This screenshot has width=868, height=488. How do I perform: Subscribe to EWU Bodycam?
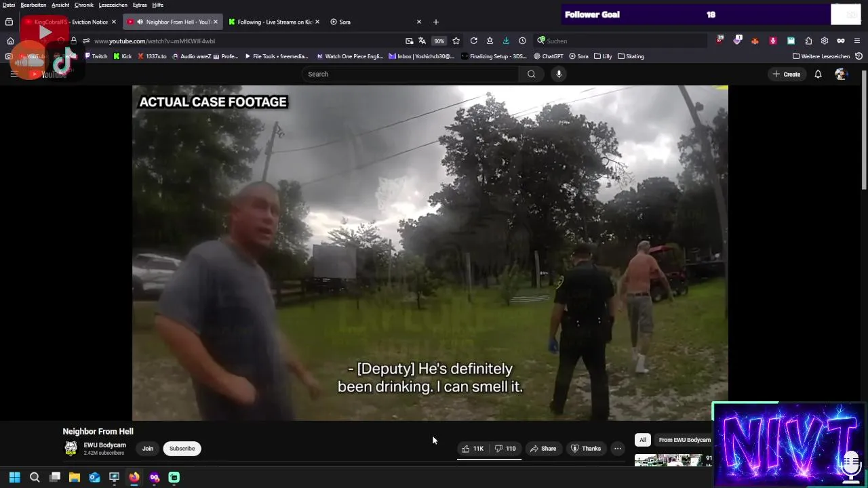tap(182, 449)
